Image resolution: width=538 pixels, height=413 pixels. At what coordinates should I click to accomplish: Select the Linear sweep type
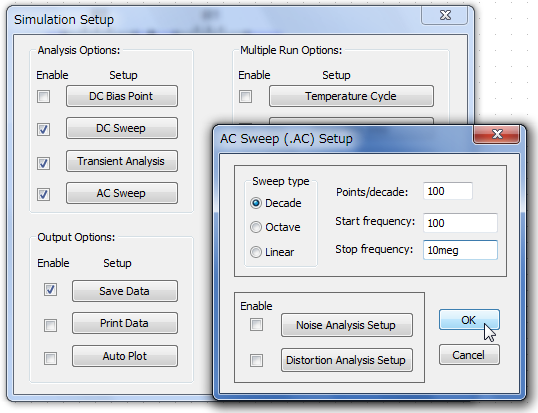point(256,252)
